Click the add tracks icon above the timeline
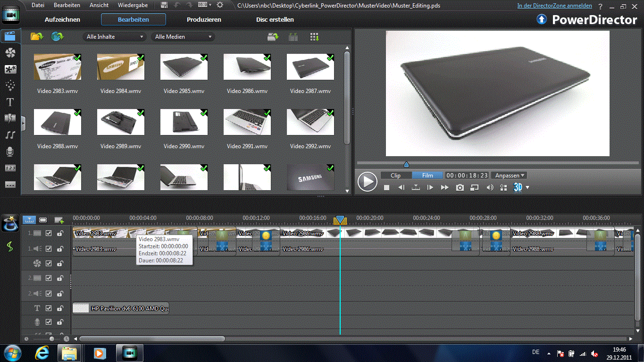The height and width of the screenshot is (362, 644). pos(59,220)
